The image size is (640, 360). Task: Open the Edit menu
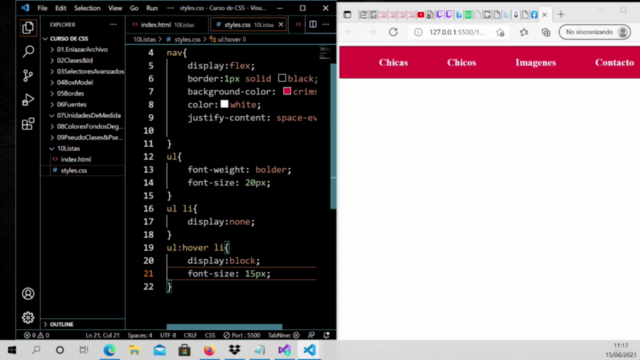(x=61, y=8)
